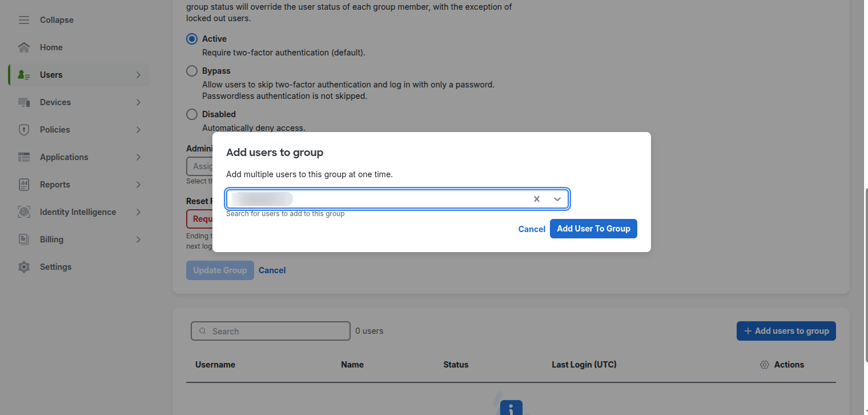Click the Devices sidebar icon
The image size is (868, 415).
pyautogui.click(x=23, y=102)
